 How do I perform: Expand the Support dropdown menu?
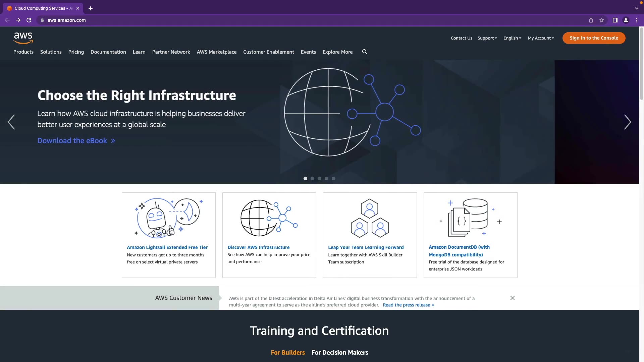point(487,38)
